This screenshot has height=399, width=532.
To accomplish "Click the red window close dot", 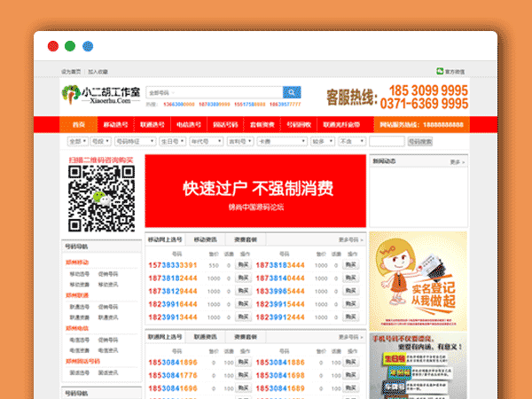I will (x=52, y=46).
